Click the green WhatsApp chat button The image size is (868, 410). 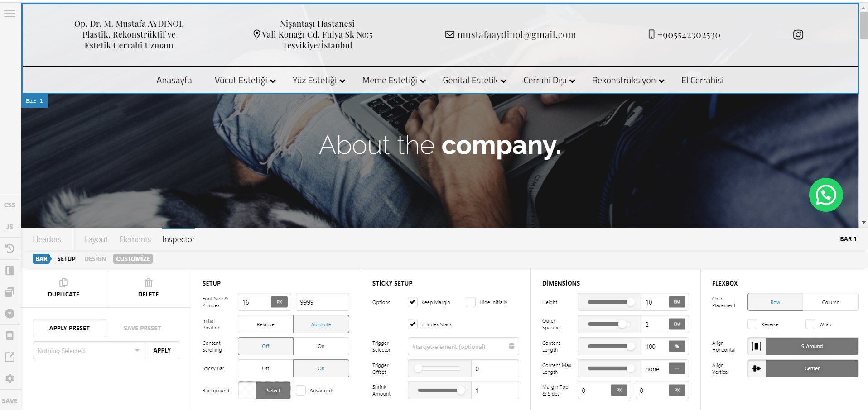click(x=825, y=195)
